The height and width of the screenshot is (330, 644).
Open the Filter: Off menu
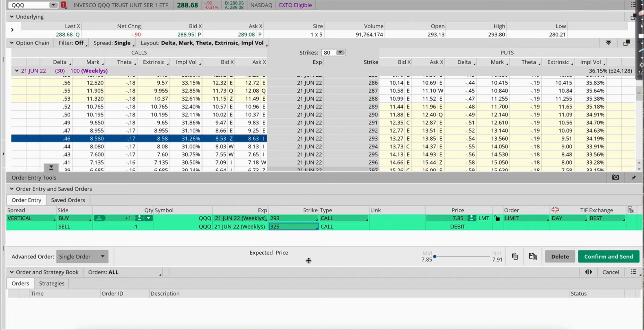pos(72,43)
